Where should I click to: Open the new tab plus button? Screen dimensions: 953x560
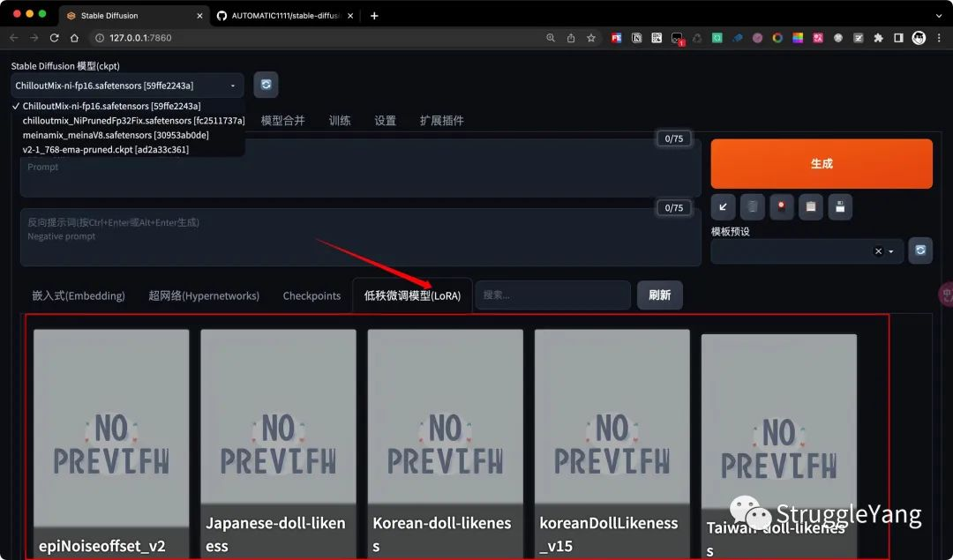(374, 16)
